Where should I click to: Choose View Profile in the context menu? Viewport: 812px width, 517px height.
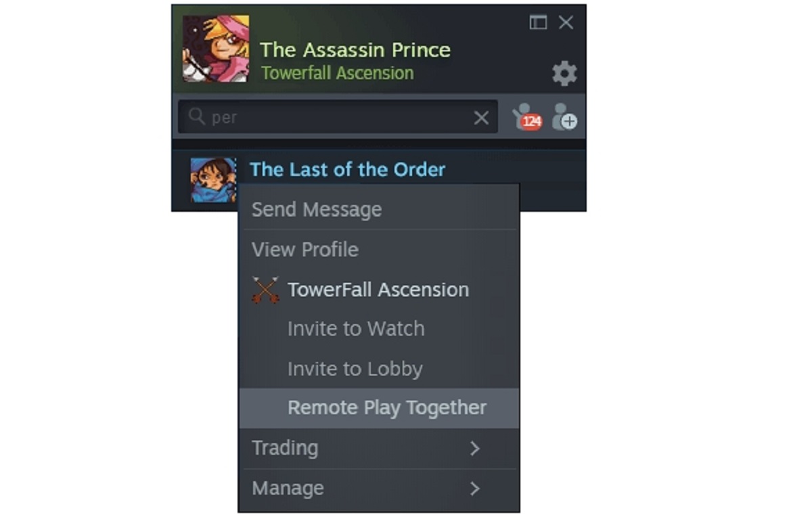point(305,250)
